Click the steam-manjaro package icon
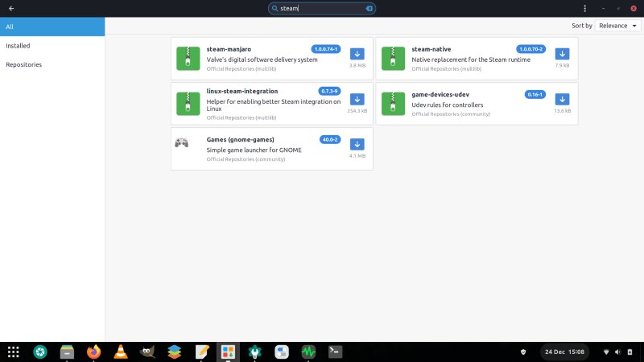This screenshot has height=362, width=644. [x=188, y=58]
